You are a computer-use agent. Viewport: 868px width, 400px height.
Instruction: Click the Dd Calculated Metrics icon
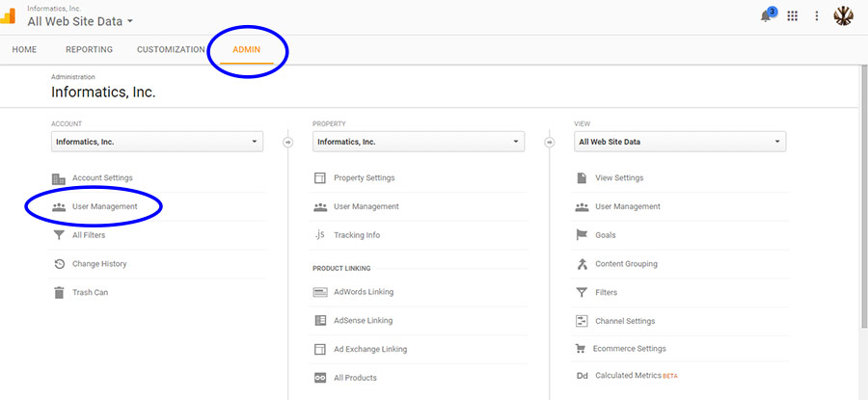582,376
